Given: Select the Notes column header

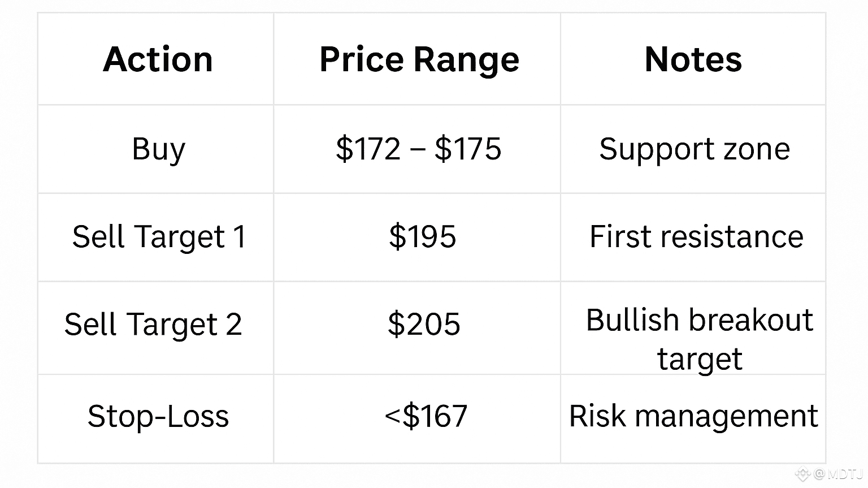Looking at the screenshot, I should [x=693, y=59].
